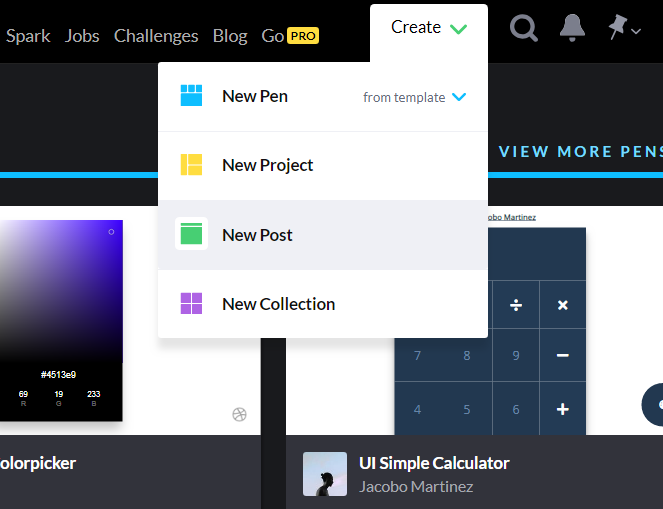Click the purple color gradient picker area

click(x=61, y=291)
